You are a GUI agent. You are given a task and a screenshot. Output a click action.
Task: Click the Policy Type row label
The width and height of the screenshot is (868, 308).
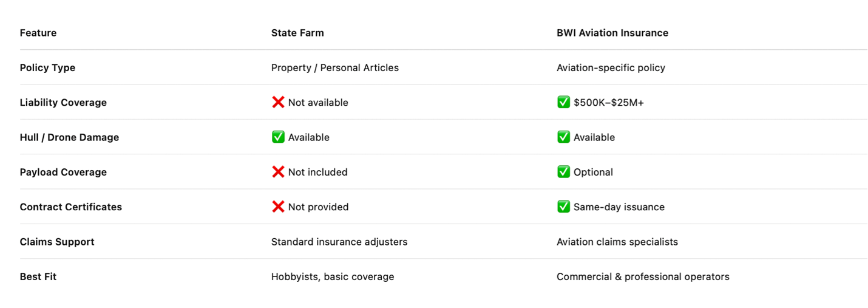tap(47, 67)
